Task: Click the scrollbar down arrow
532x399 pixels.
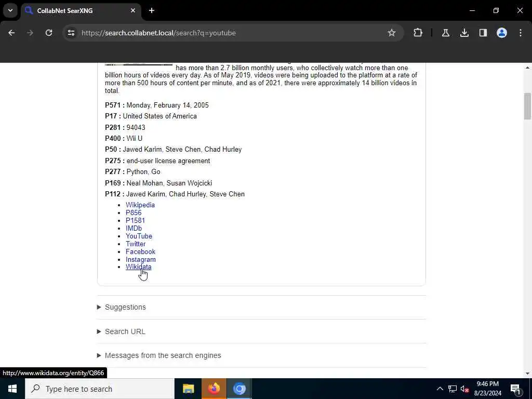Action: [x=527, y=374]
